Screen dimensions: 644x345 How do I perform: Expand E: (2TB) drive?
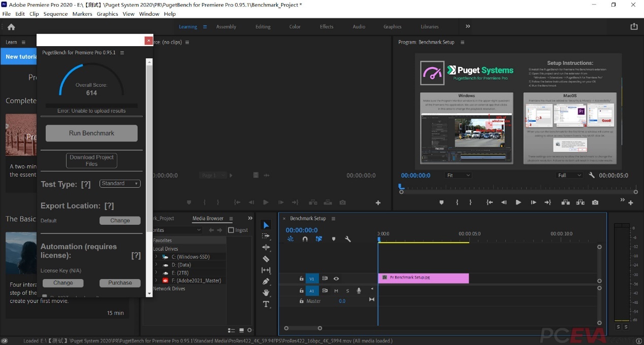click(156, 272)
